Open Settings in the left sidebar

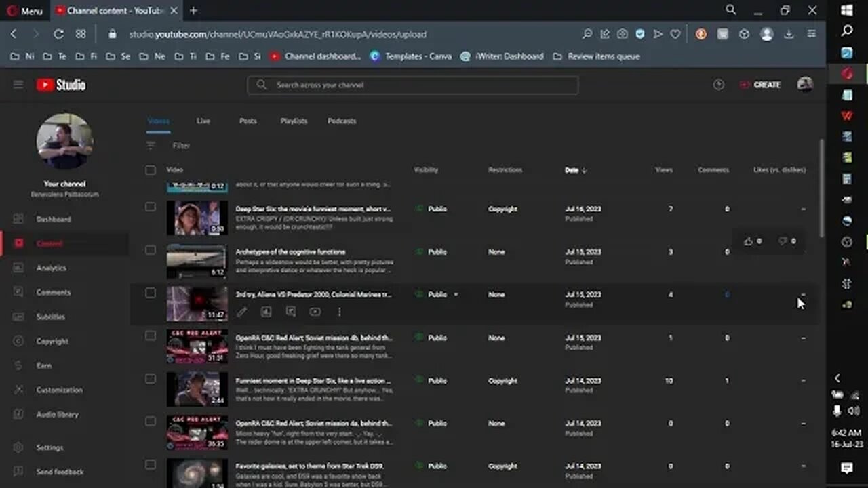click(x=50, y=447)
